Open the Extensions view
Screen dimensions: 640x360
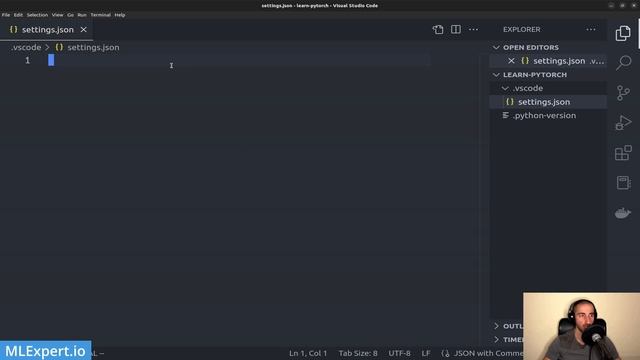point(623,153)
